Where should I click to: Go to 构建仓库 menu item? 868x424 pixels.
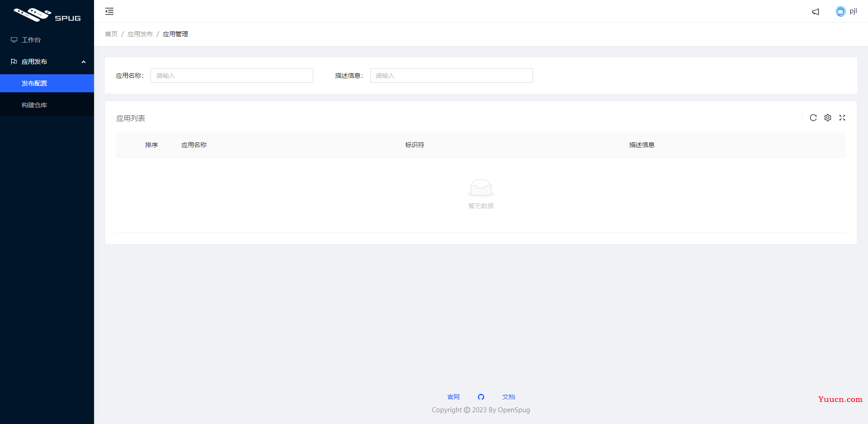[x=47, y=105]
